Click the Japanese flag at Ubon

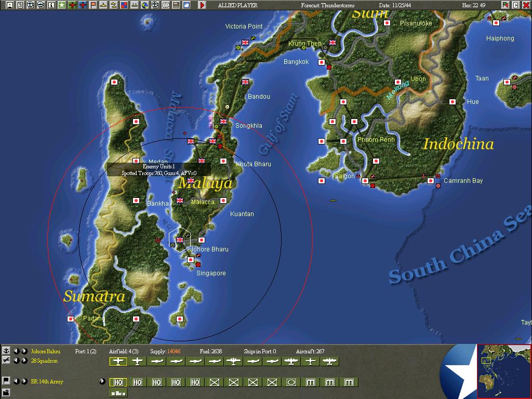[397, 82]
